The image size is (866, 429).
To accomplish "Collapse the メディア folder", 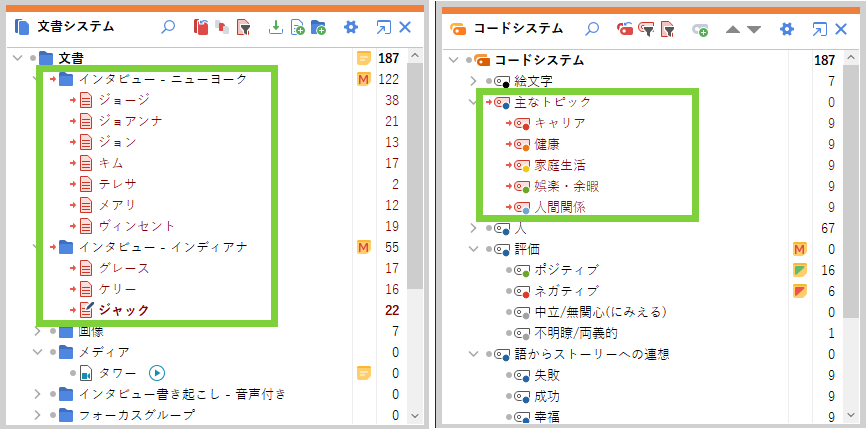I will (x=37, y=352).
